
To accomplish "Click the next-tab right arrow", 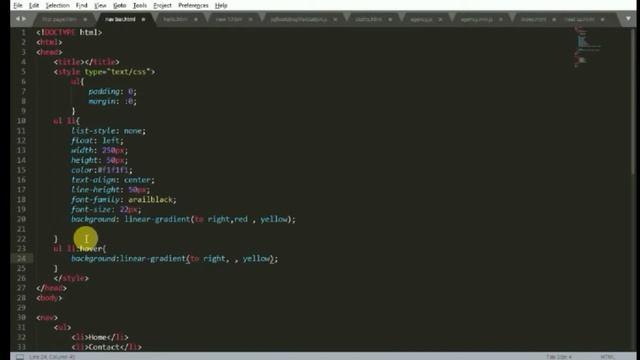I will [x=24, y=19].
